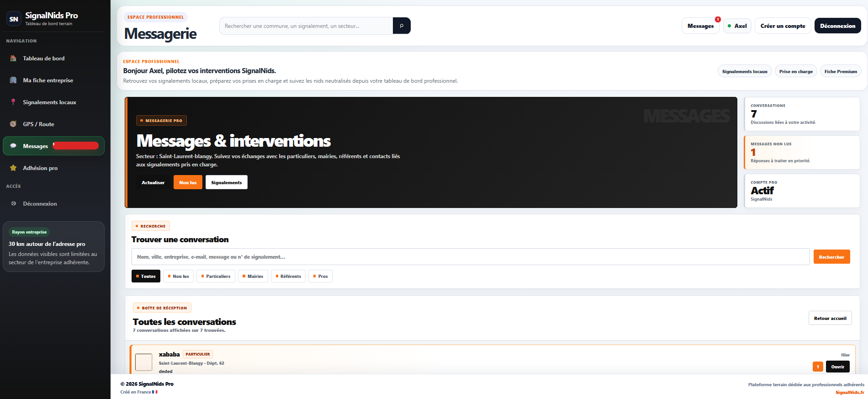Click the xababa avatar placeholder
Image resolution: width=868 pixels, height=399 pixels.
[x=143, y=362]
